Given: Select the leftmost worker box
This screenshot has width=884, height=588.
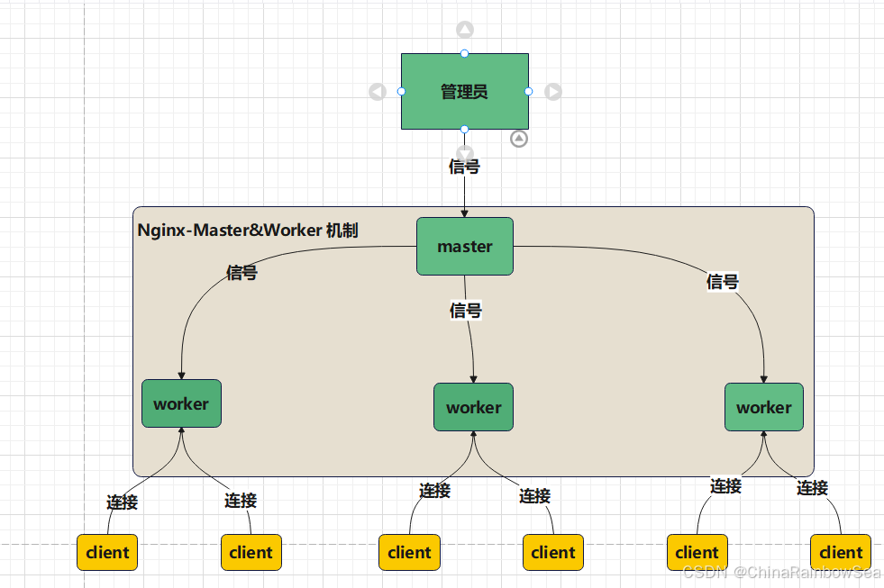Looking at the screenshot, I should [x=181, y=403].
